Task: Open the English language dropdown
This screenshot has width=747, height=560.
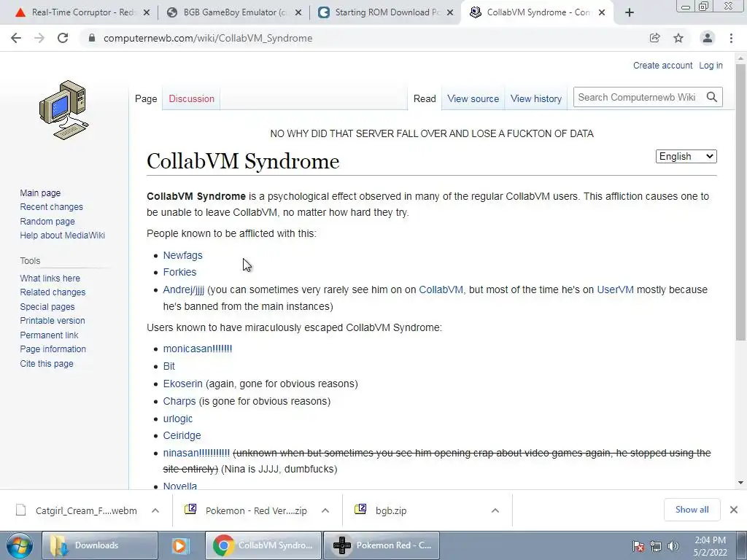Action: click(x=686, y=156)
